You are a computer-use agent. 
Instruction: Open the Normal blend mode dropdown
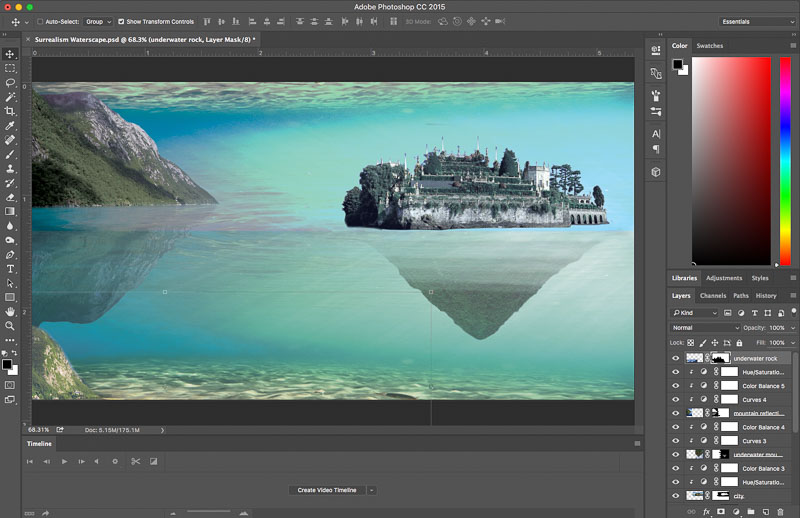tap(705, 328)
